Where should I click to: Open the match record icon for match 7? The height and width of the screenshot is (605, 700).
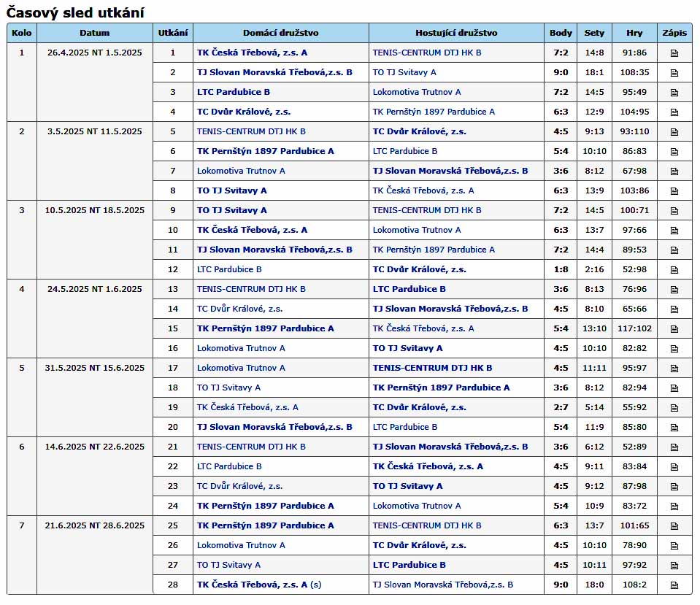[x=674, y=171]
